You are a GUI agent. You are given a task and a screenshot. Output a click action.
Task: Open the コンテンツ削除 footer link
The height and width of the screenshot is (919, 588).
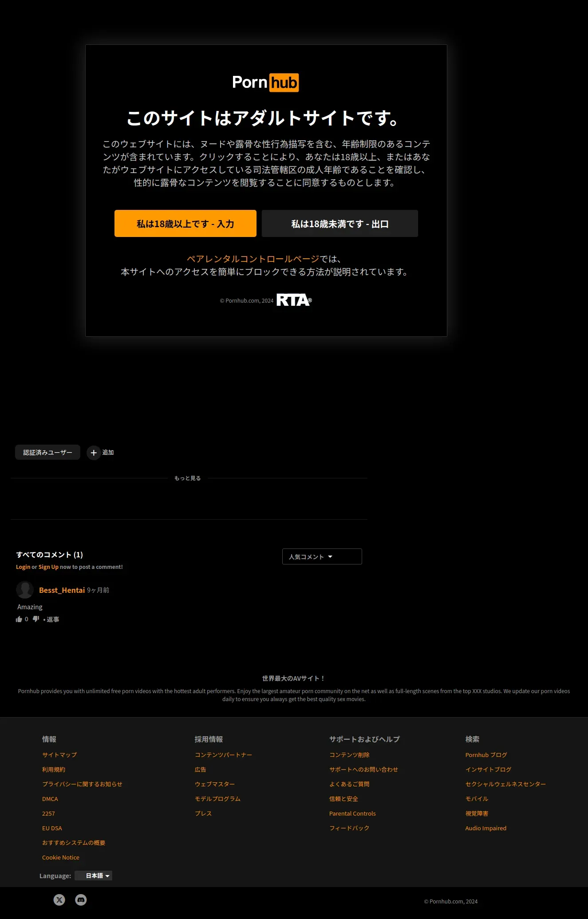[x=349, y=755]
